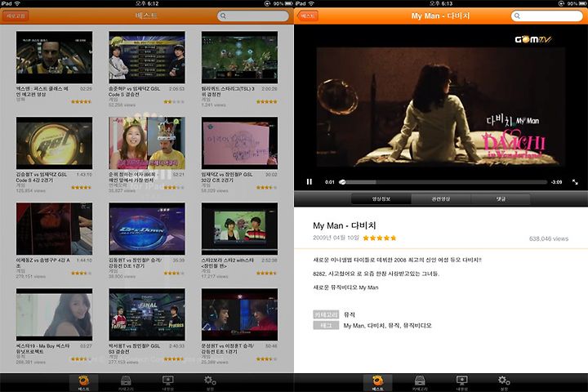Click the 베스트 title in the left header
Image resolution: width=588 pixels, height=392 pixels.
click(146, 16)
